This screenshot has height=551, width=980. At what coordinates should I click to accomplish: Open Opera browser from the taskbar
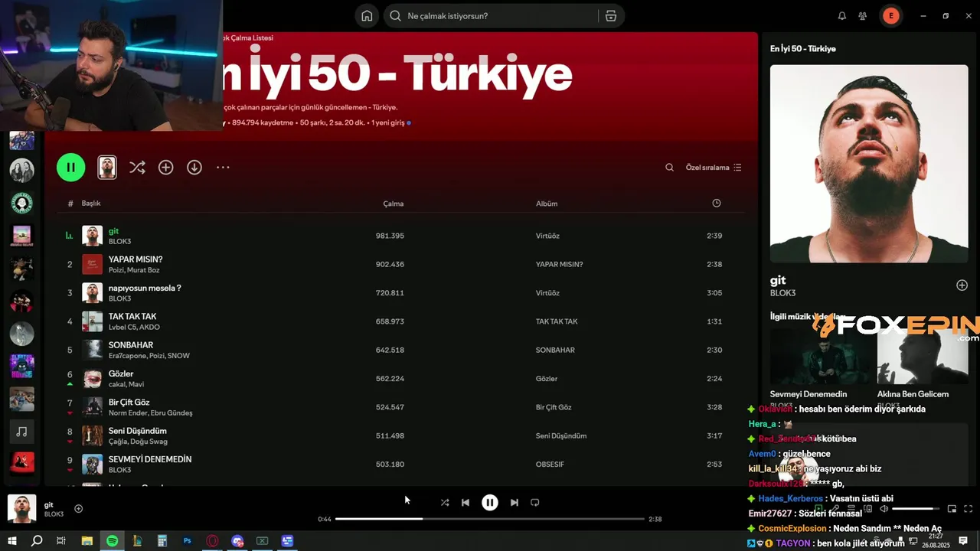click(212, 541)
